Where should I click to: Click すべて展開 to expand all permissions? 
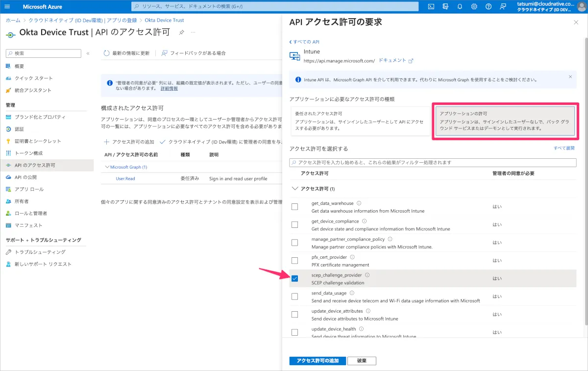[564, 148]
